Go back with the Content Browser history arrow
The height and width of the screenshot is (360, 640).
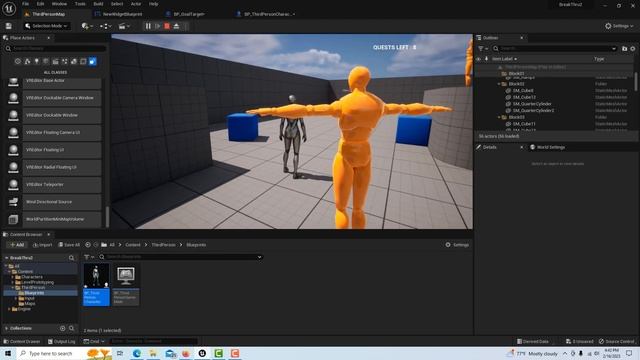pyautogui.click(x=88, y=245)
